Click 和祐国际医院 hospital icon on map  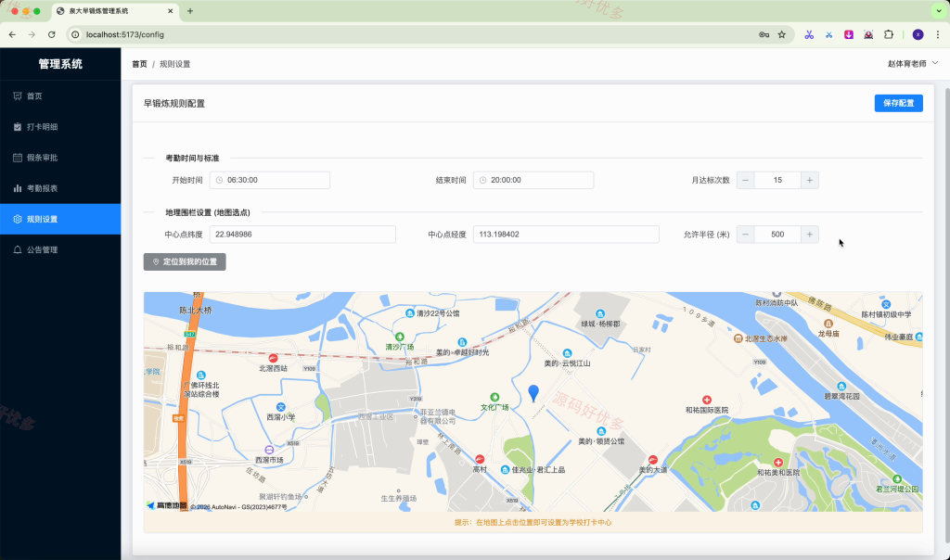click(x=706, y=400)
